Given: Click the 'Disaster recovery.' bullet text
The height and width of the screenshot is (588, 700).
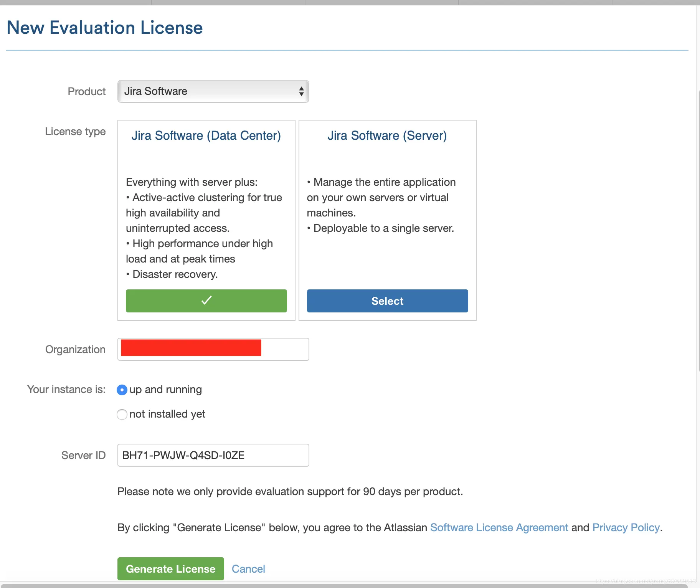Looking at the screenshot, I should coord(175,274).
